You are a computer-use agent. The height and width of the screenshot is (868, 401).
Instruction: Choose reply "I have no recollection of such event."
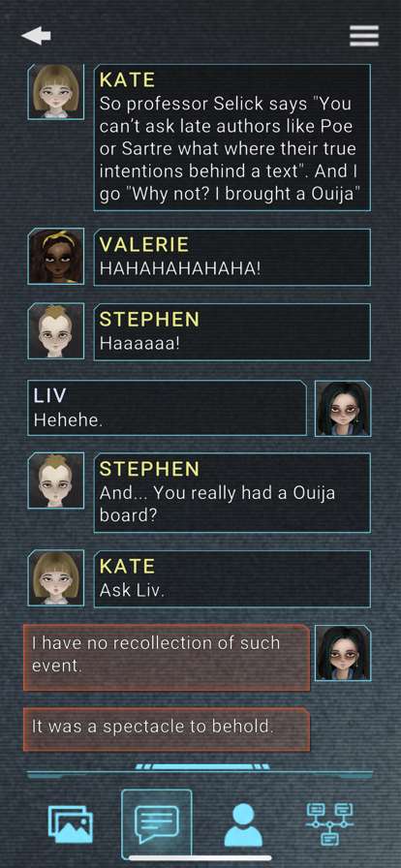pos(167,658)
